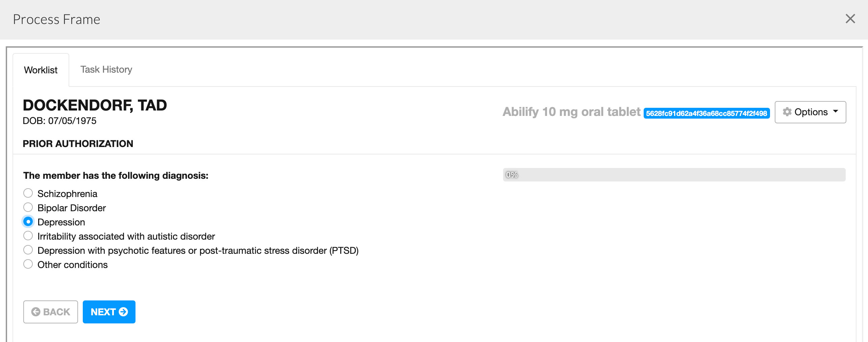Open the Worklist tab
868x342 pixels.
tap(41, 70)
